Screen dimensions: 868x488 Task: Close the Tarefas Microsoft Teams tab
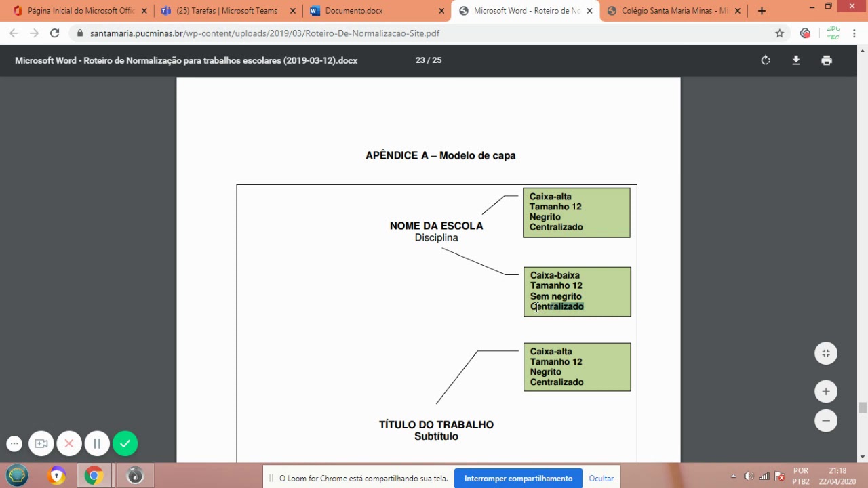coord(292,11)
